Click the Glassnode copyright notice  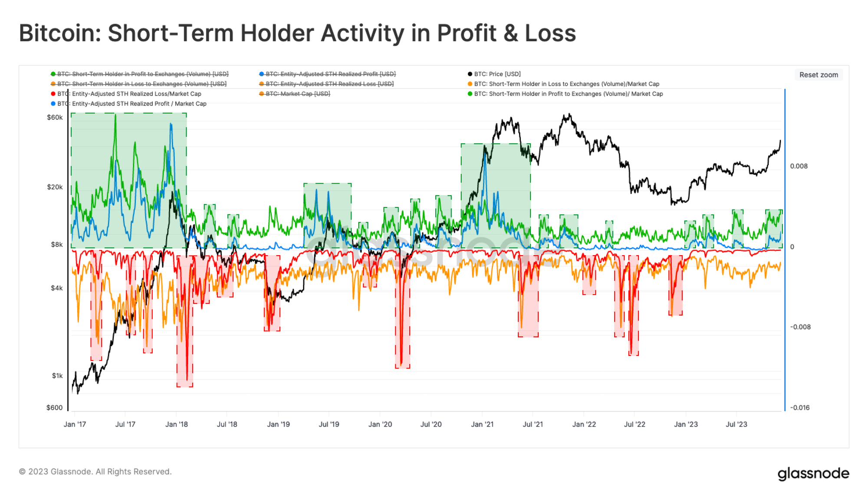(95, 471)
